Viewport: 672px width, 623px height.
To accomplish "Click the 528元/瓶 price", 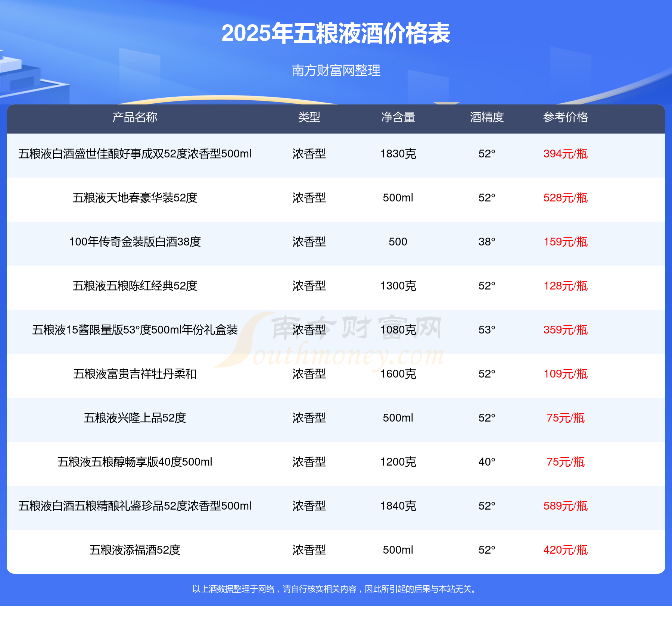I will (566, 198).
